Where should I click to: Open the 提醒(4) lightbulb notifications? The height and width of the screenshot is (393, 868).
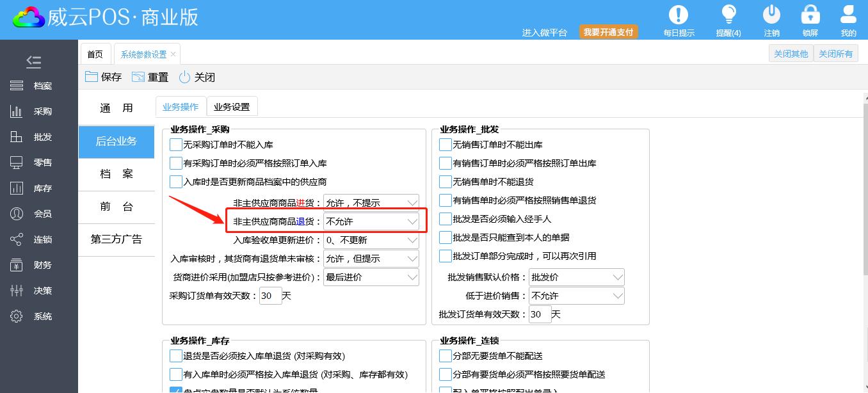pyautogui.click(x=728, y=15)
